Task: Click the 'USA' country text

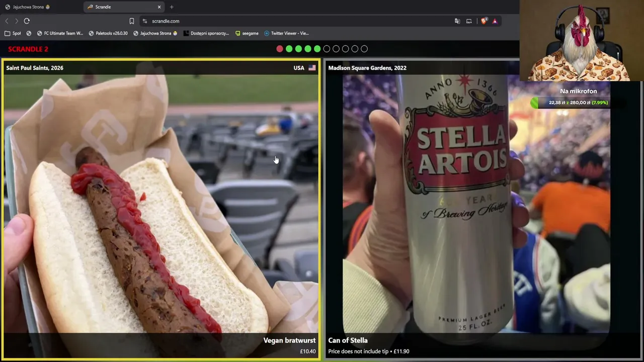Action: coord(299,68)
